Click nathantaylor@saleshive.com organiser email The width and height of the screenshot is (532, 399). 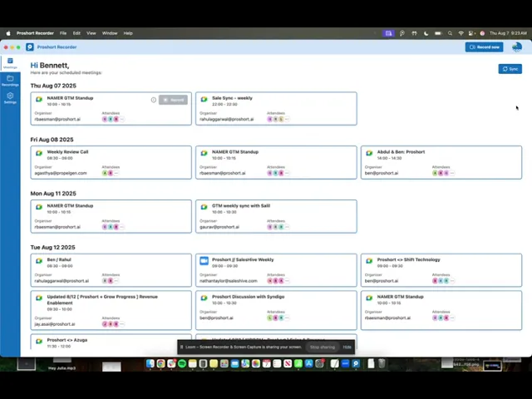[x=229, y=281]
